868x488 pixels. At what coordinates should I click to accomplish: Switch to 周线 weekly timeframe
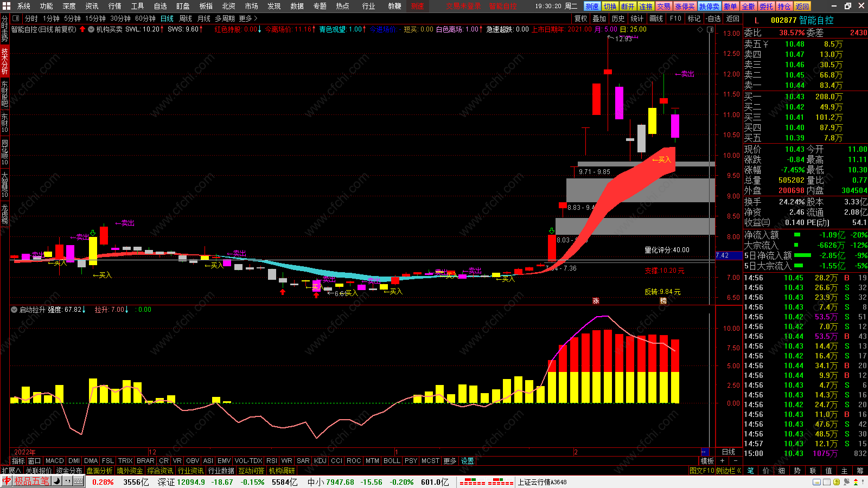tap(186, 18)
